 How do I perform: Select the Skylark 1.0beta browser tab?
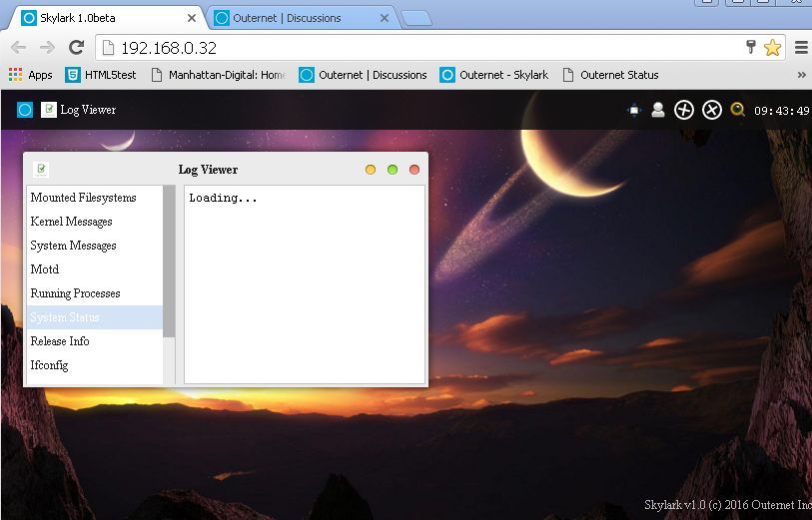coord(105,18)
